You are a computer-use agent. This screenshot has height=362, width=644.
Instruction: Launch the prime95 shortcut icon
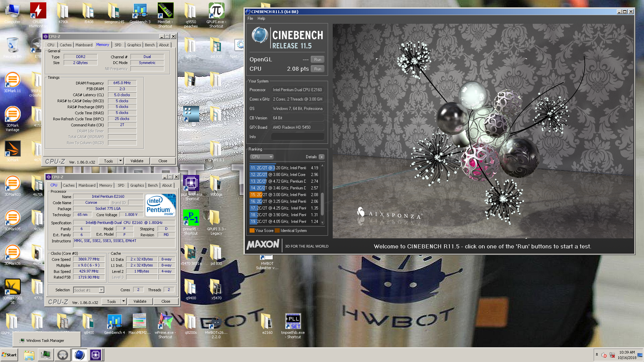191,222
